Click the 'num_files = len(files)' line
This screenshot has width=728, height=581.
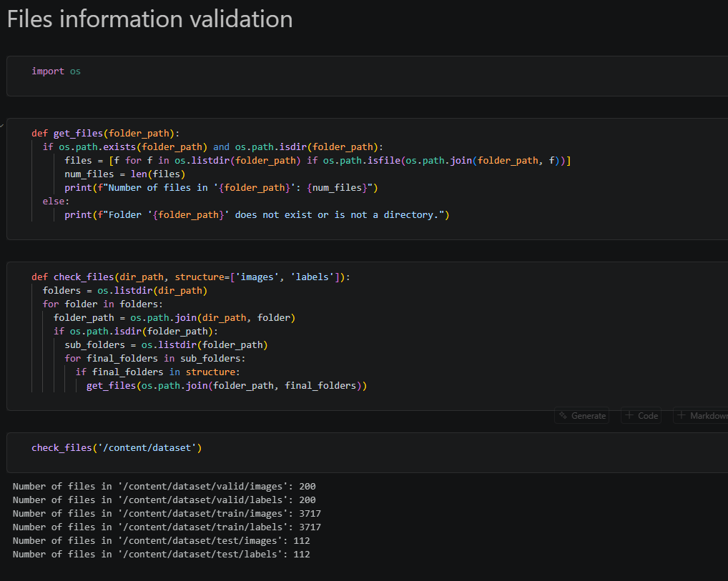click(x=125, y=174)
